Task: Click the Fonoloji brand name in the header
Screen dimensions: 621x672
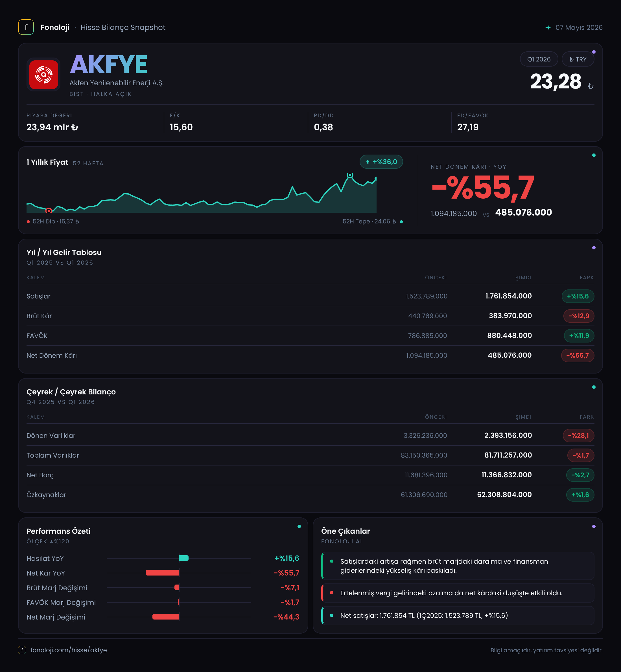Action: point(55,28)
